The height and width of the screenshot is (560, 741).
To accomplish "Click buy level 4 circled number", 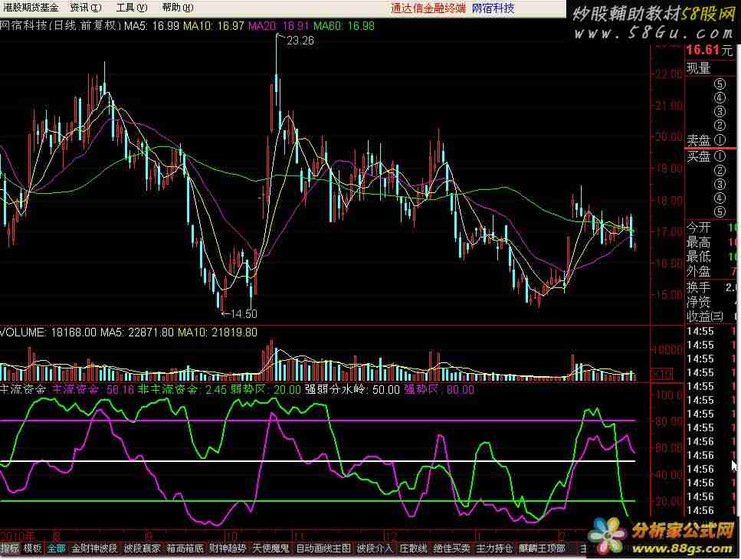I will (x=720, y=198).
